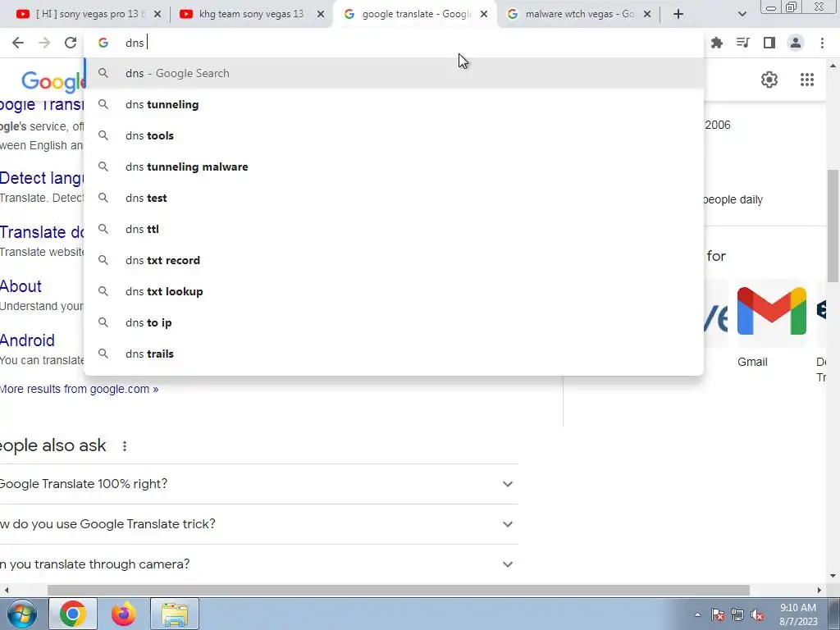The image size is (840, 630).
Task: Launch Firefox from the taskbar
Action: [124, 614]
